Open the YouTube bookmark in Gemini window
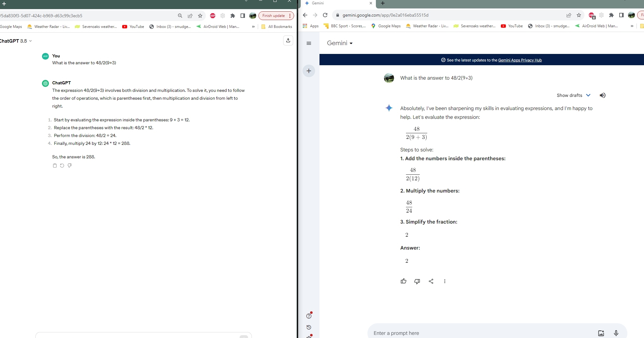644x338 pixels. [x=512, y=26]
